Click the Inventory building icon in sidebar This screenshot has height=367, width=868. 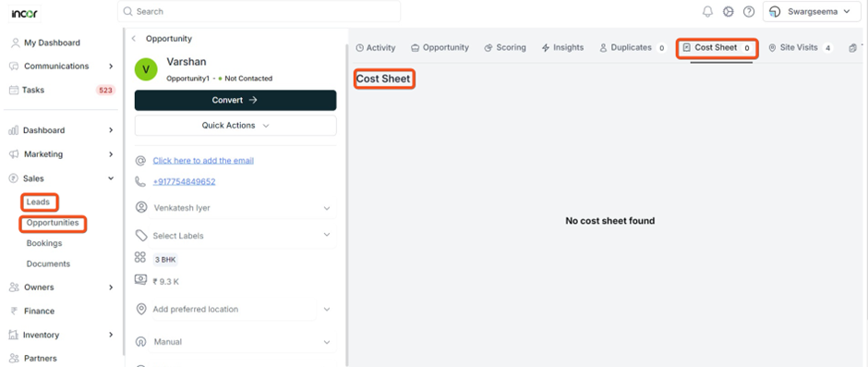14,335
